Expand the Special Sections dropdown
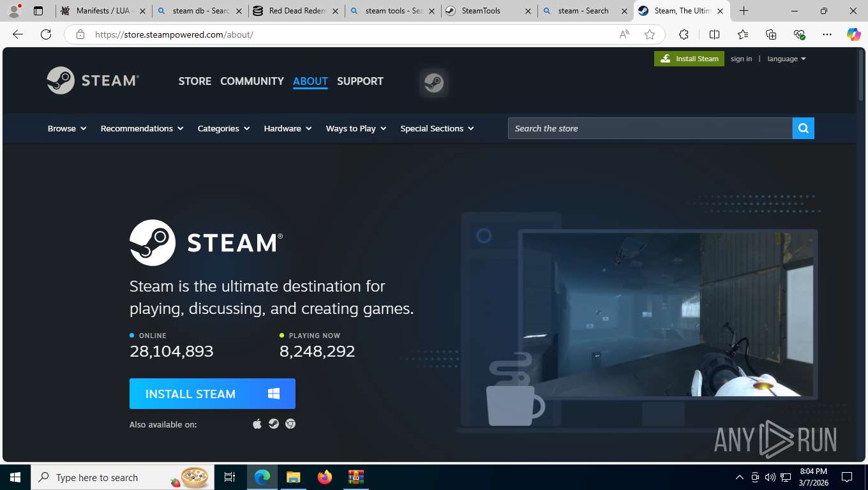 click(x=437, y=128)
